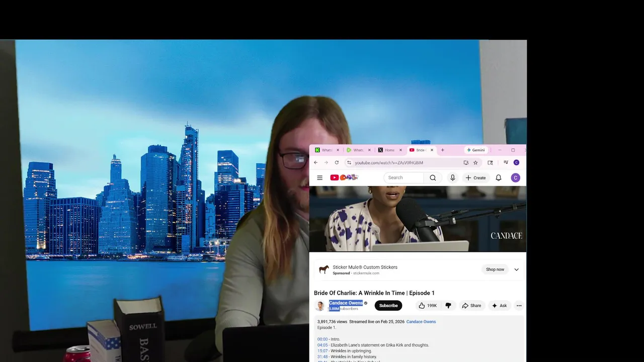Open Candace Owens channel name link
644x362 pixels.
pos(346,303)
